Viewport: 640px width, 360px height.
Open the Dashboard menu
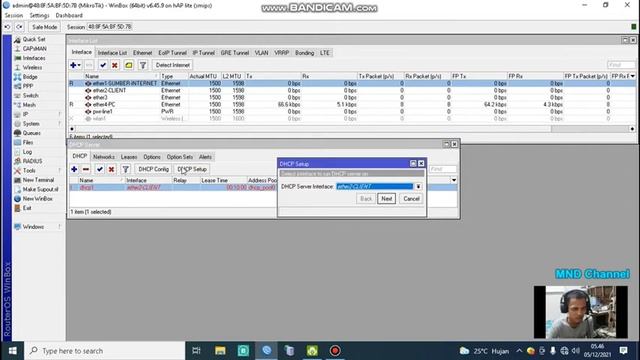[x=69, y=16]
